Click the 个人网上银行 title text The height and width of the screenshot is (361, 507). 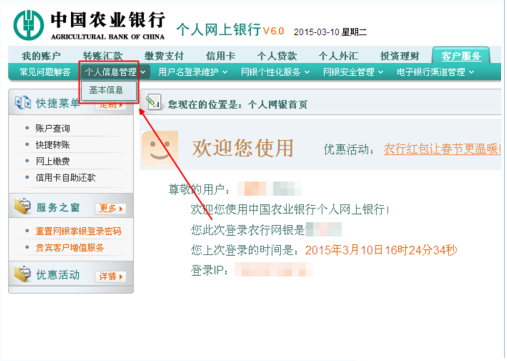pyautogui.click(x=218, y=30)
